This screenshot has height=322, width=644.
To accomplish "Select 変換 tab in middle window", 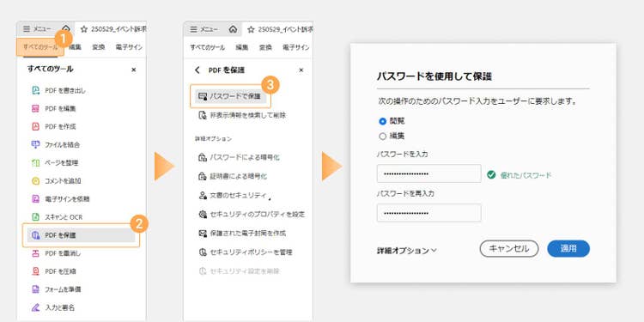I will click(x=265, y=47).
